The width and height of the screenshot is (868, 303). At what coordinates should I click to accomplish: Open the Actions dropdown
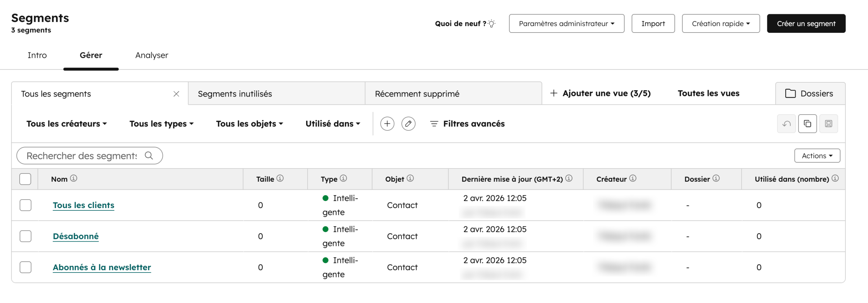pyautogui.click(x=817, y=156)
